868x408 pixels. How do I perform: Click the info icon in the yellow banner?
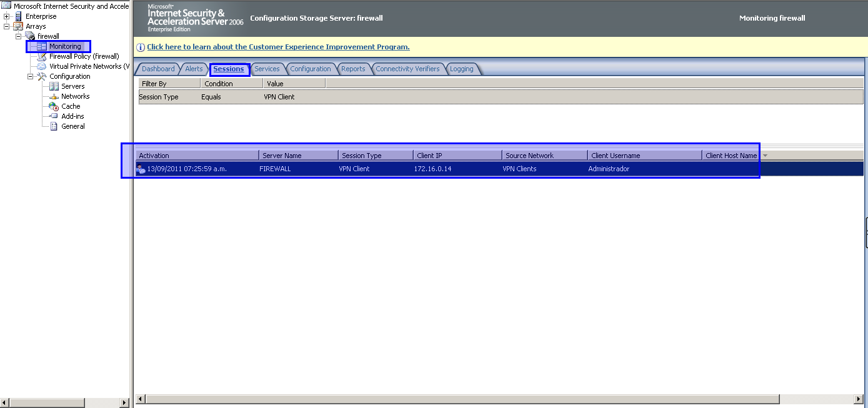point(141,47)
